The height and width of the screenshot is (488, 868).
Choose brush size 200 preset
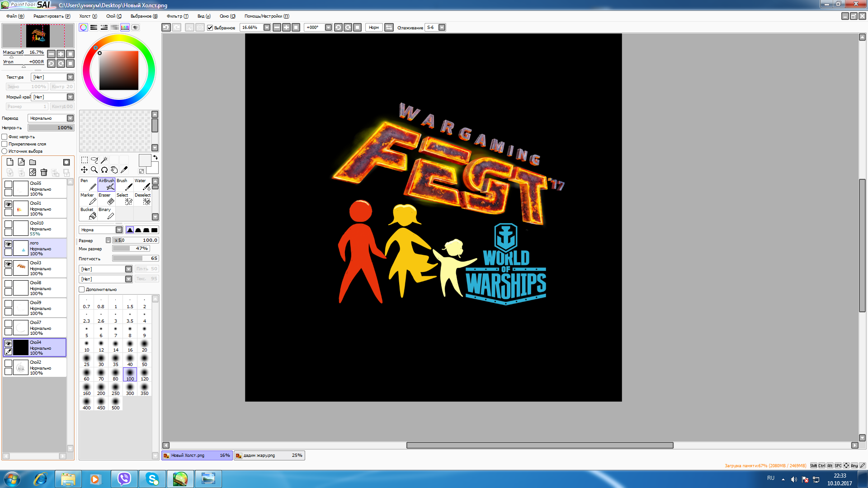click(101, 389)
